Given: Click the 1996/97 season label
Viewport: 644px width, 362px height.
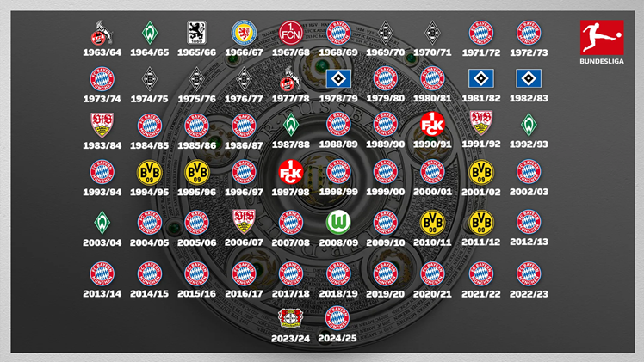Looking at the screenshot, I should [244, 192].
